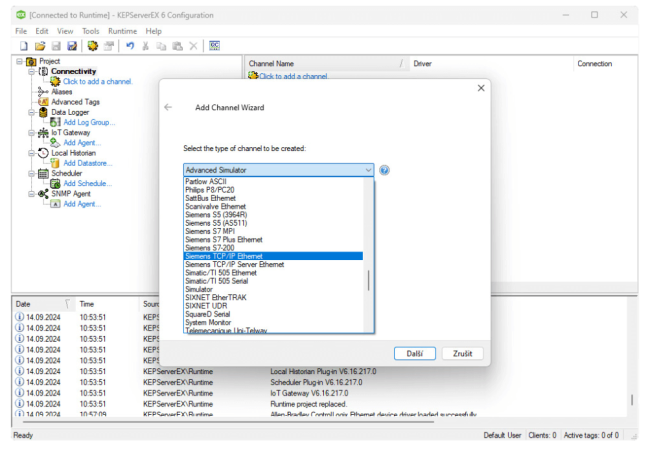Select Siemens S7-200 option

273,248
